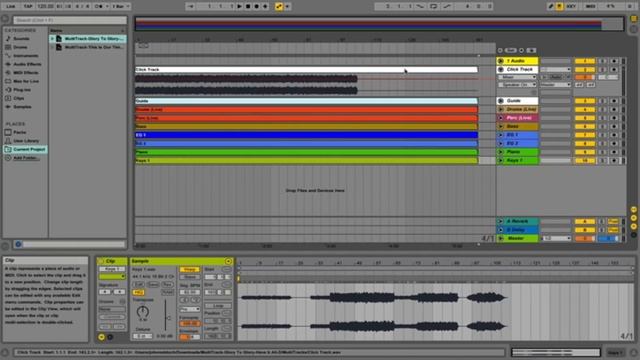This screenshot has width=640, height=360.
Task: Activate the Draw Mode pencil
Action: (551, 7)
